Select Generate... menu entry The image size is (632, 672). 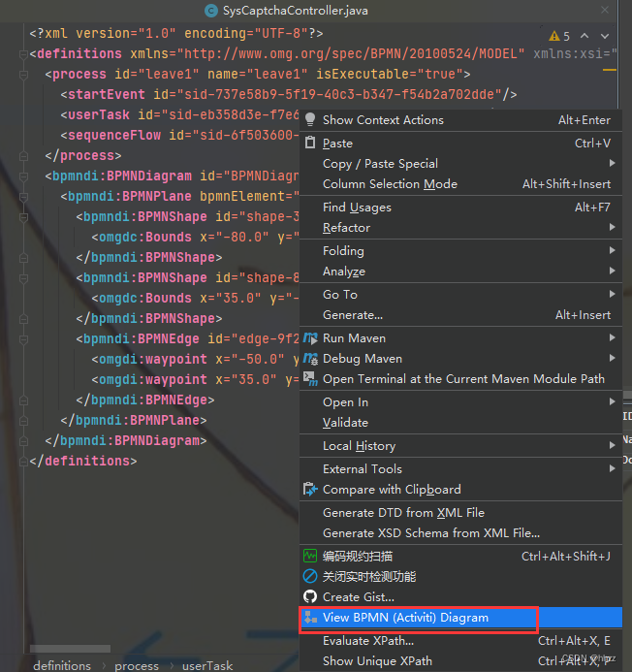460,315
